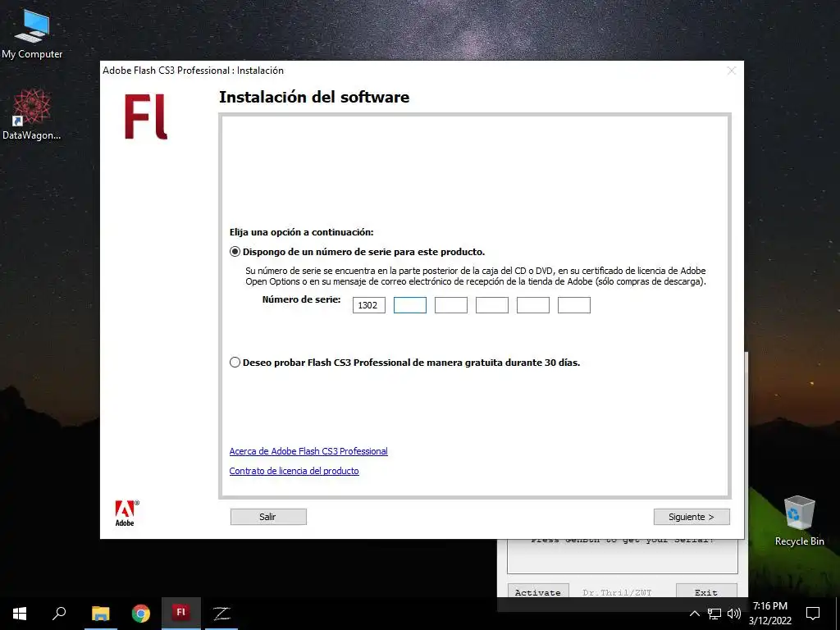This screenshot has height=630, width=840.
Task: Focus the third serial number field
Action: [x=450, y=305]
